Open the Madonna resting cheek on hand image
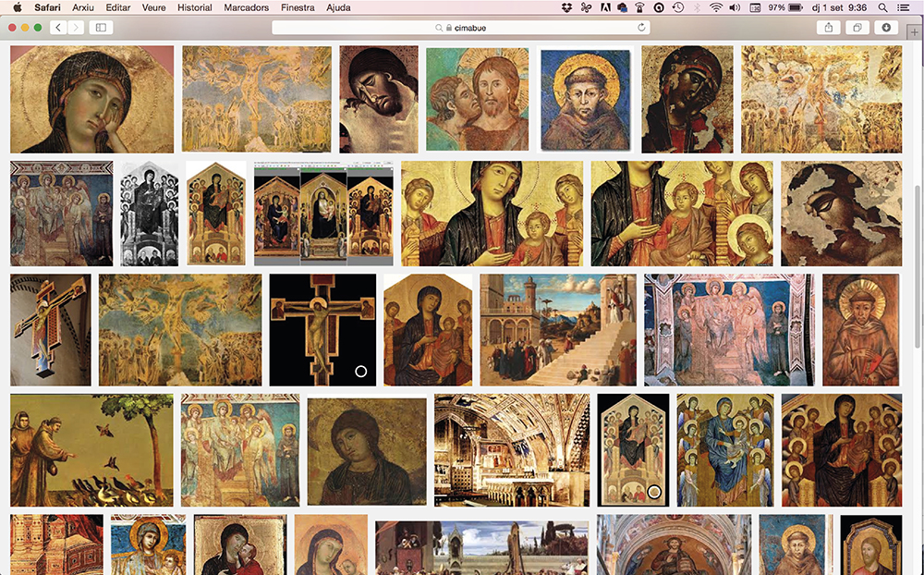The width and height of the screenshot is (924, 575). pyautogui.click(x=91, y=99)
